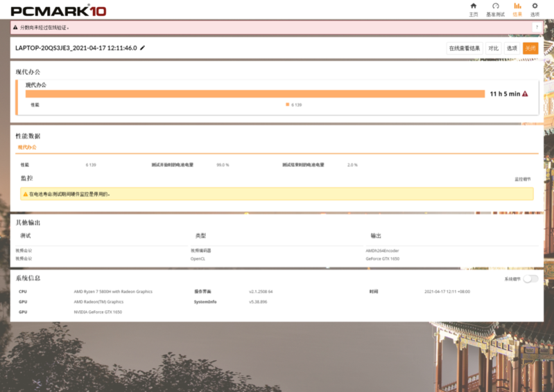Click the yellow monitoring-disabled notice text
Image resolution: width=554 pixels, height=392 pixels.
click(69, 194)
